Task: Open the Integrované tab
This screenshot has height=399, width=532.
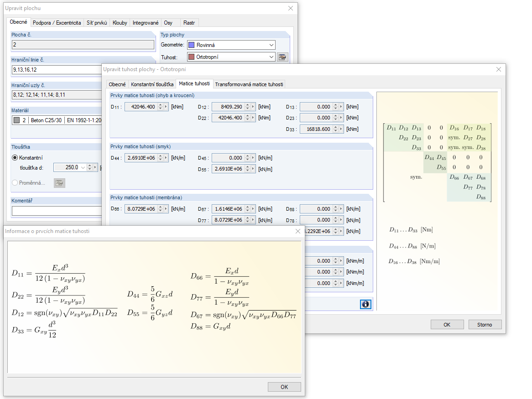Action: 145,23
